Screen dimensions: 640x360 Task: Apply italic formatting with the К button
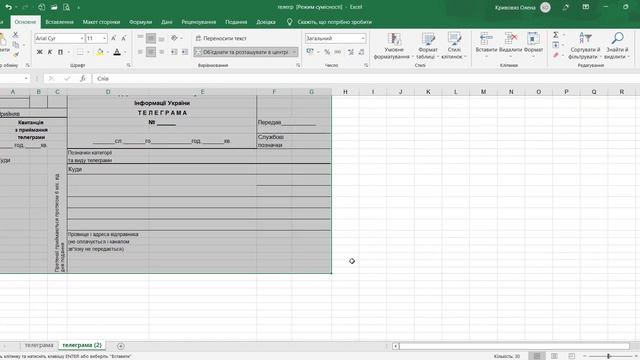(50, 52)
